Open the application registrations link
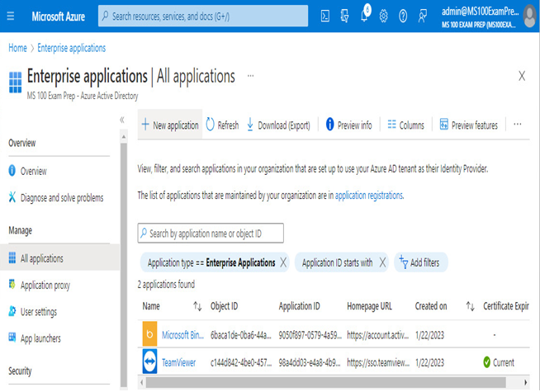 tap(369, 196)
